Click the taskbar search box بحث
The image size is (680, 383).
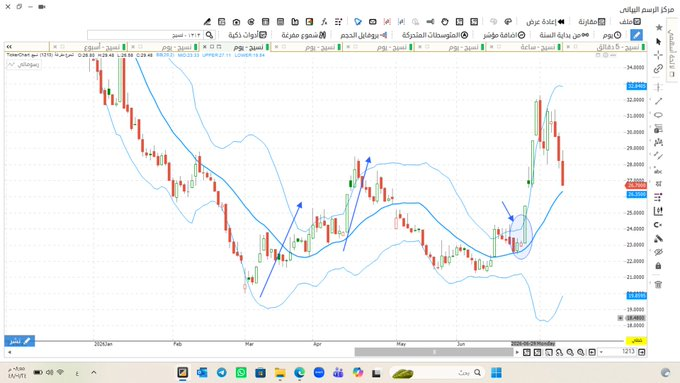[436, 373]
